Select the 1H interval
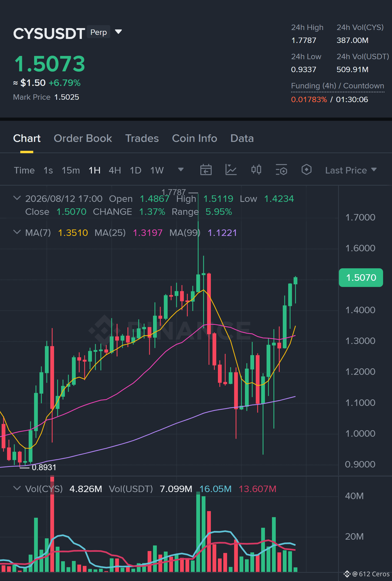The width and height of the screenshot is (392, 581). [x=95, y=170]
